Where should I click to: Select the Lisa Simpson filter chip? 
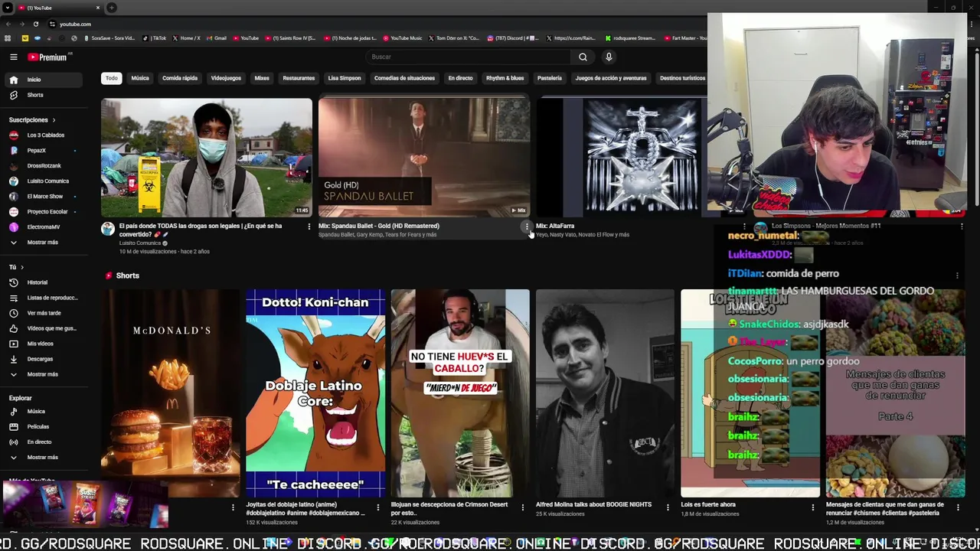point(345,78)
